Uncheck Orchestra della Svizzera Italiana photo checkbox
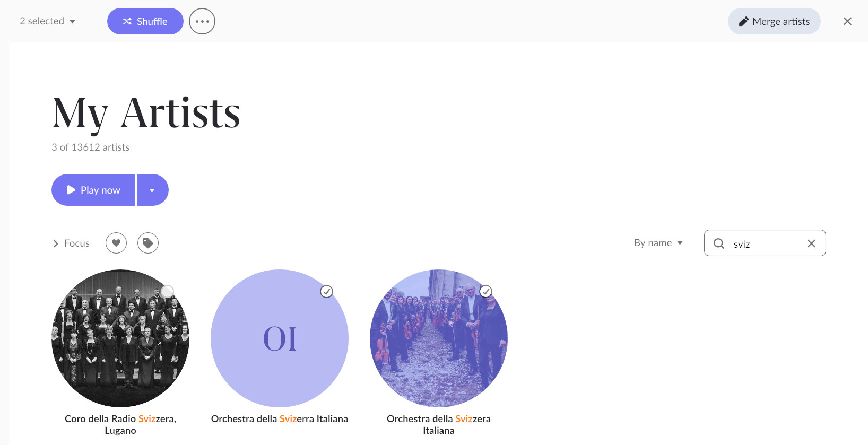Image resolution: width=868 pixels, height=445 pixels. pyautogui.click(x=486, y=291)
